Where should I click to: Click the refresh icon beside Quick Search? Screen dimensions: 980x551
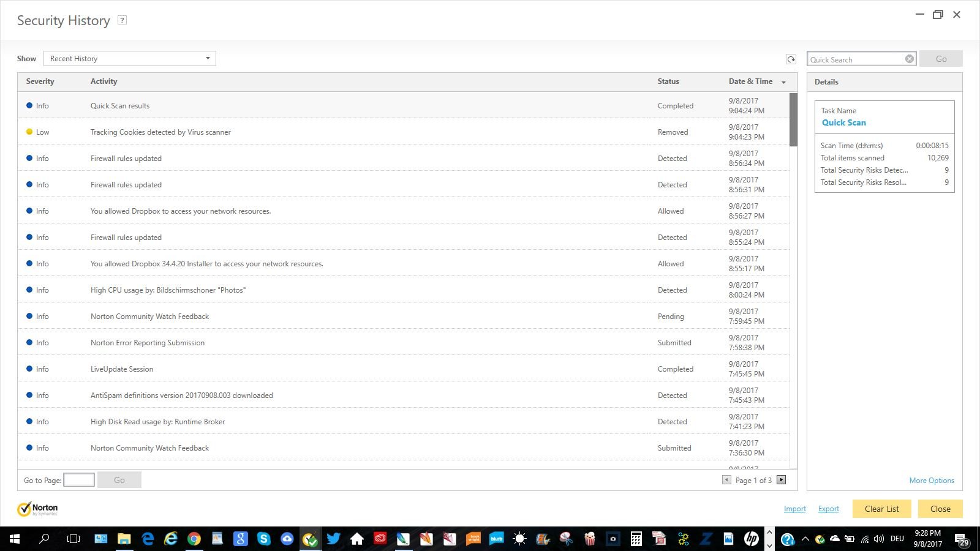(791, 59)
